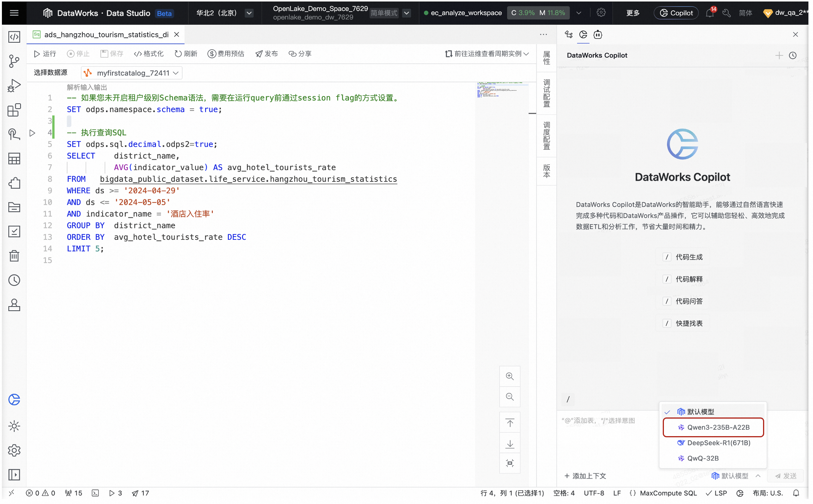Click the cost estimate (费用预估) icon
Screen dimensions: 813x504
[x=212, y=54]
